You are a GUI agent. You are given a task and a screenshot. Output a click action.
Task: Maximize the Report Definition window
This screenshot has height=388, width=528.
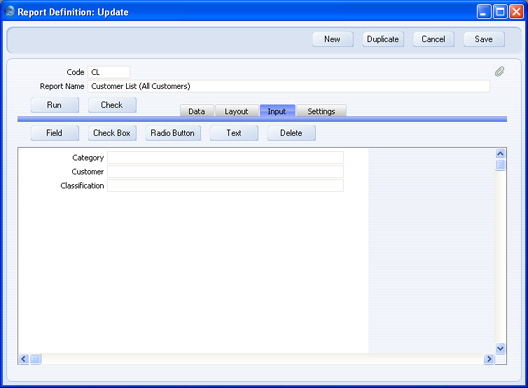(500, 12)
